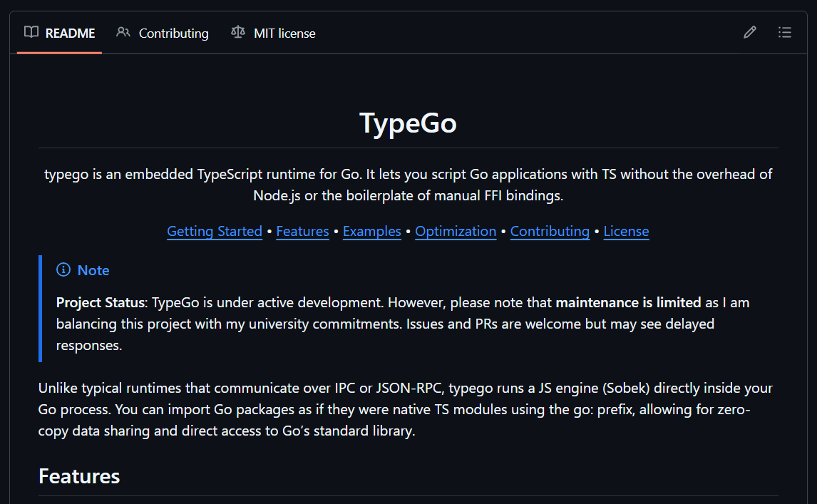
Task: Click the scales icon beside MIT license
Action: [x=237, y=32]
